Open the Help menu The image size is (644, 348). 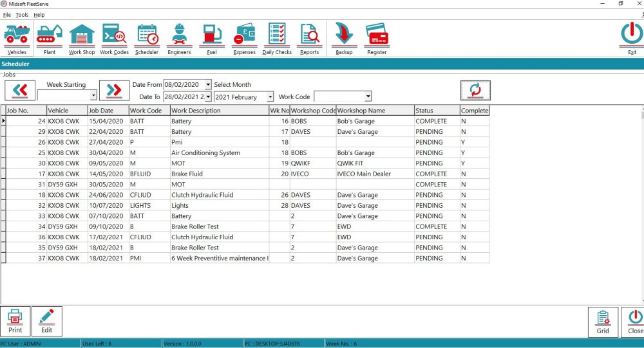point(39,14)
